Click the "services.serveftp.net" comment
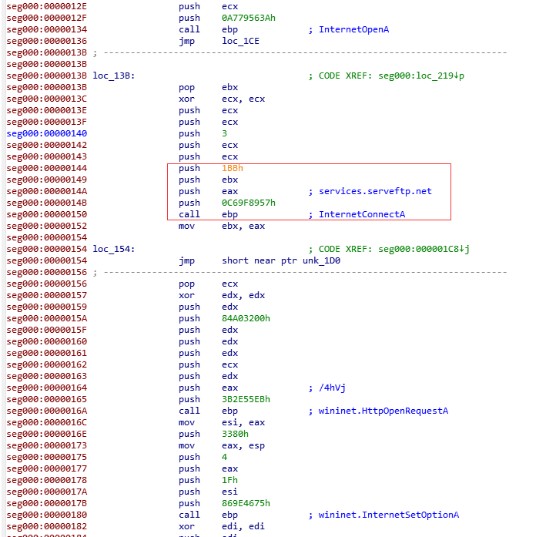Screen dimensions: 540x537 tap(375, 191)
